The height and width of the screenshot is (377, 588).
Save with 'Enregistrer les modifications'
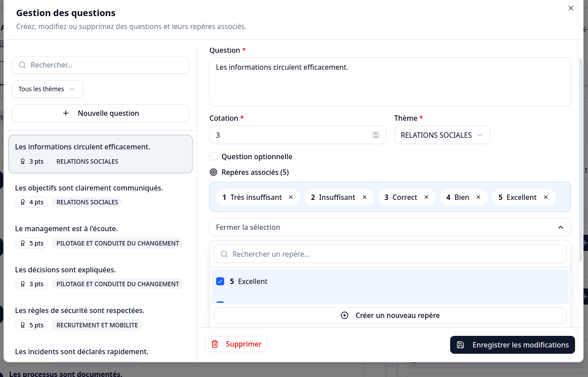512,345
